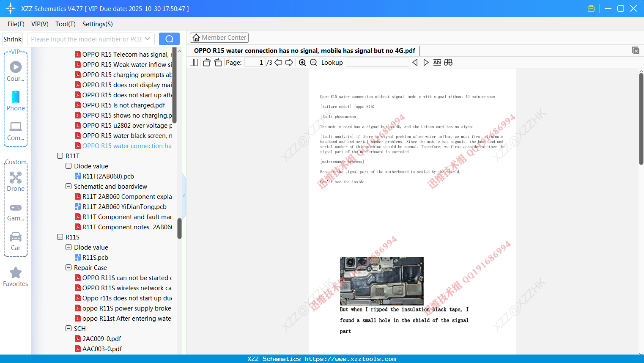This screenshot has height=363, width=644.
Task: Click the motherboard photo in the PDF
Action: click(x=381, y=281)
